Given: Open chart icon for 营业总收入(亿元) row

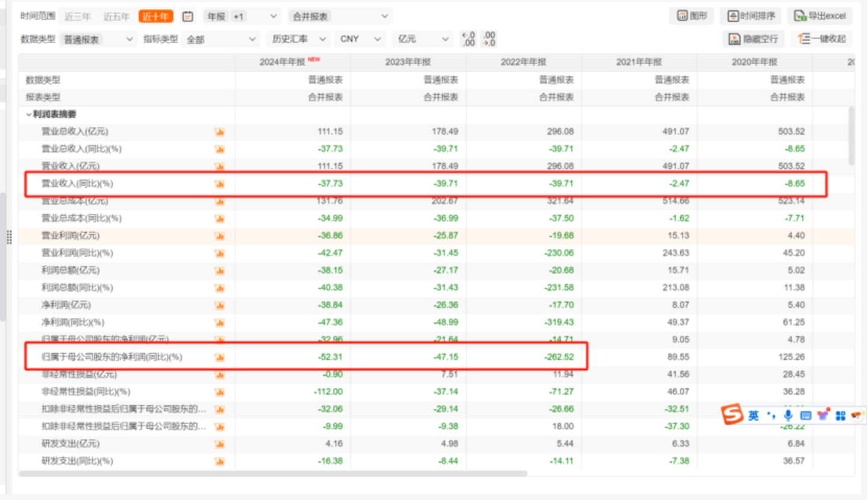Looking at the screenshot, I should [219, 132].
